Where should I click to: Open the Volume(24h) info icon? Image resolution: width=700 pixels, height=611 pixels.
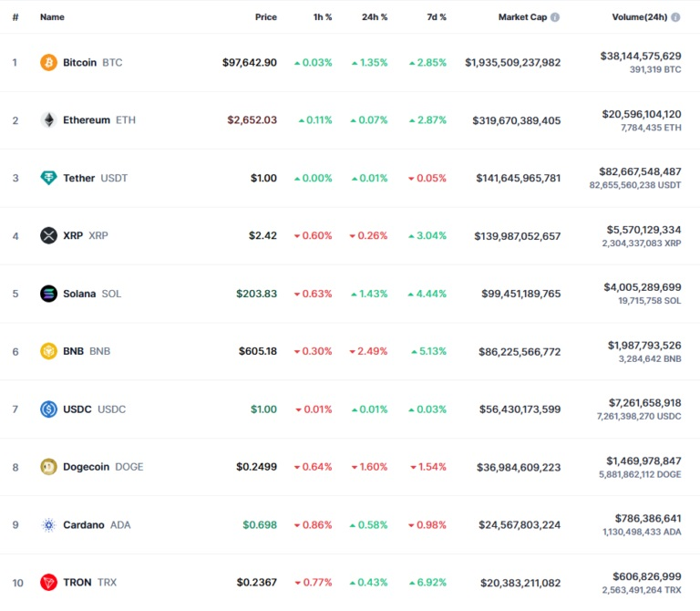(675, 17)
